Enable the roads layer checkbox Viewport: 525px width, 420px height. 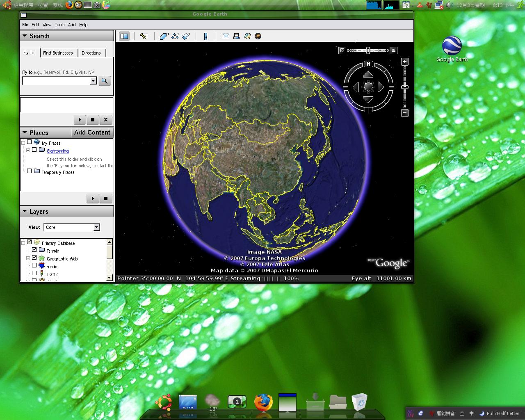34,265
